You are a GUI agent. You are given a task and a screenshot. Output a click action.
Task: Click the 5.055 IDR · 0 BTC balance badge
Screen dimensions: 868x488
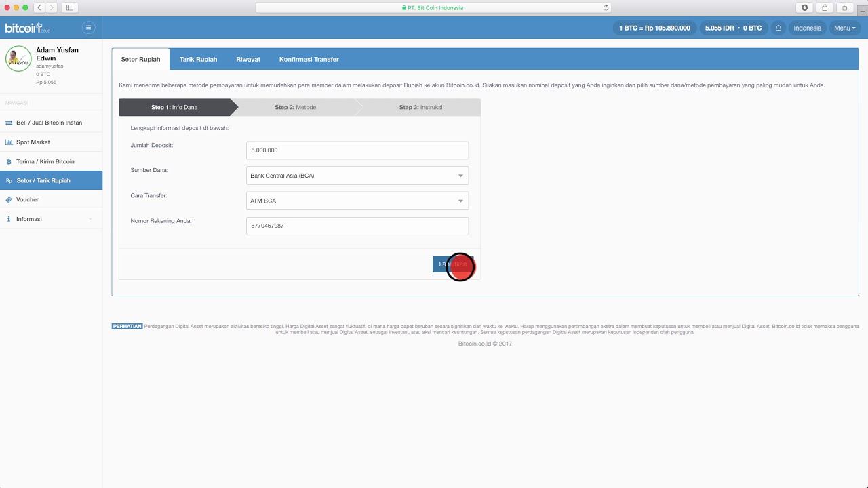pyautogui.click(x=734, y=28)
